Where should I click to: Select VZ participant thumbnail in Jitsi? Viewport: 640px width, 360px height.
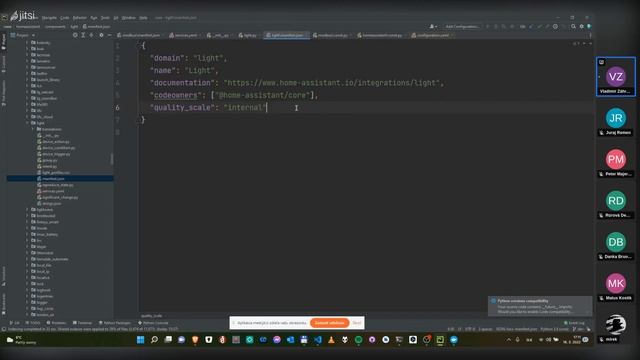point(616,77)
